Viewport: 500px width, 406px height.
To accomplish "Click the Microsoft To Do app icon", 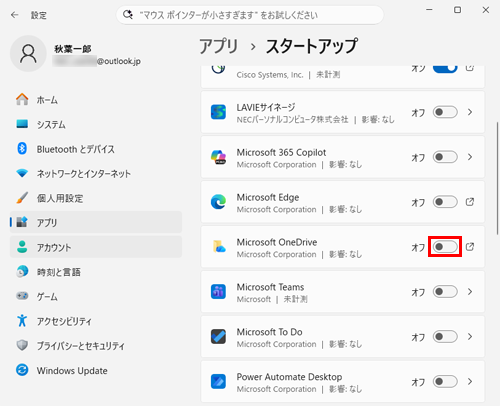I will [218, 337].
